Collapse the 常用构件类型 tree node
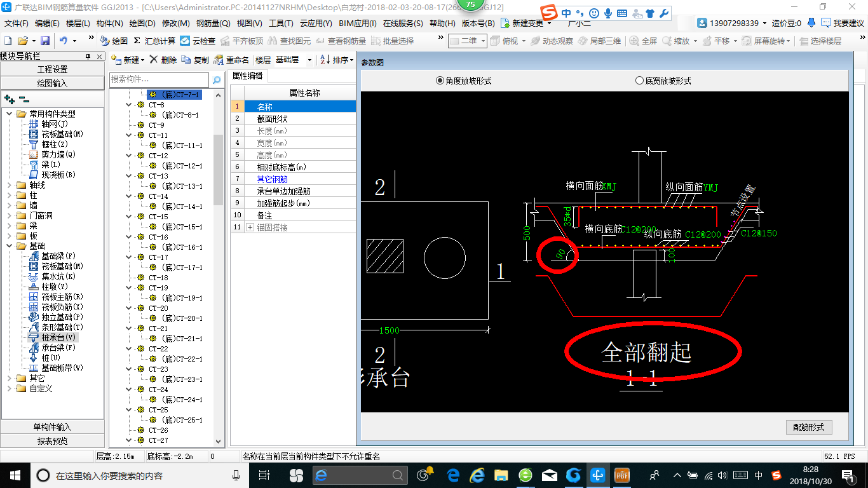 pos(10,114)
